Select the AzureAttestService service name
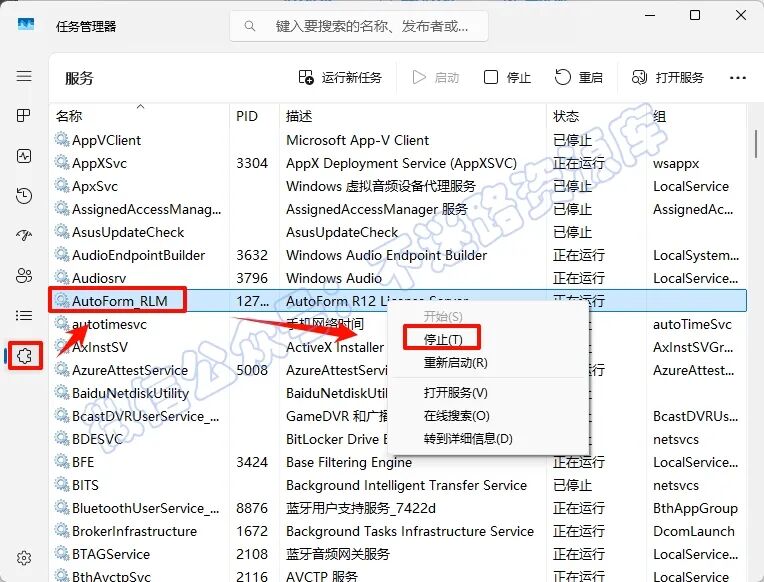 click(x=130, y=370)
